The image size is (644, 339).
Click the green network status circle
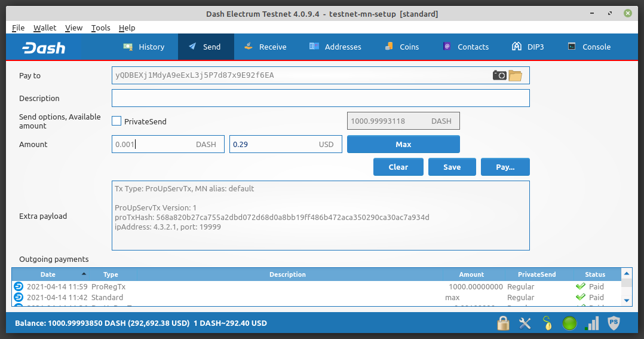pyautogui.click(x=570, y=323)
